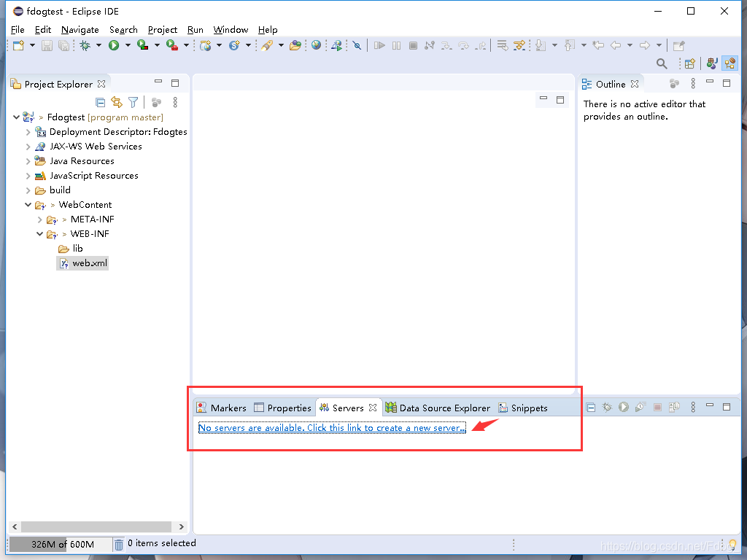Viewport: 747px width, 560px height.
Task: Click the Open Perspective icon
Action: click(x=689, y=63)
